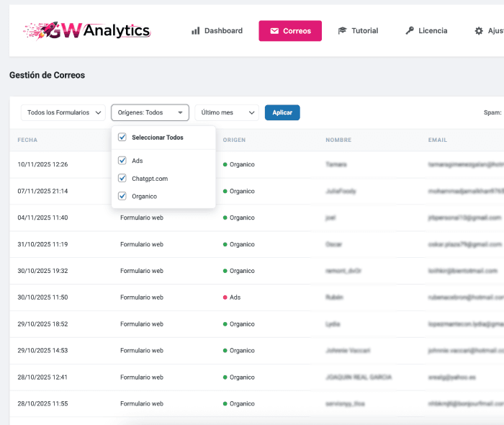Click Formulario web in the 28/10/2025 11:55 row

(142, 403)
